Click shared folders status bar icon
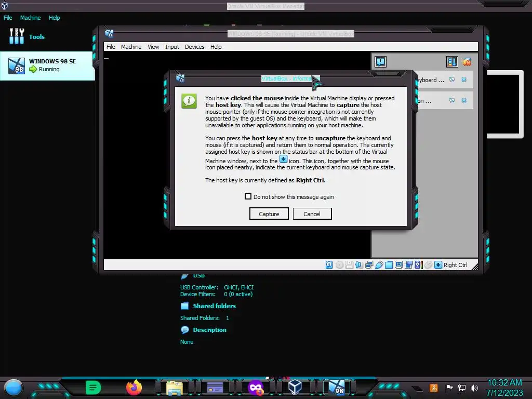Screen dimensions: 532x399 (389, 265)
